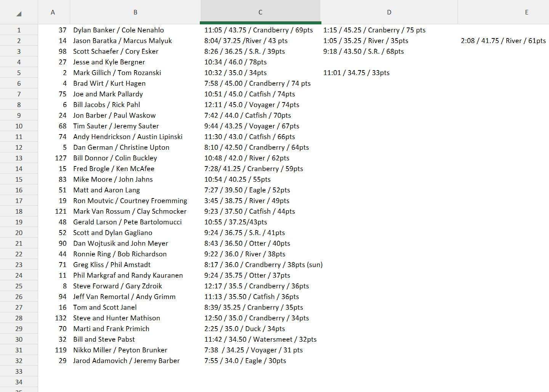Click the highlighted column C header
The height and width of the screenshot is (392, 549).
(260, 12)
